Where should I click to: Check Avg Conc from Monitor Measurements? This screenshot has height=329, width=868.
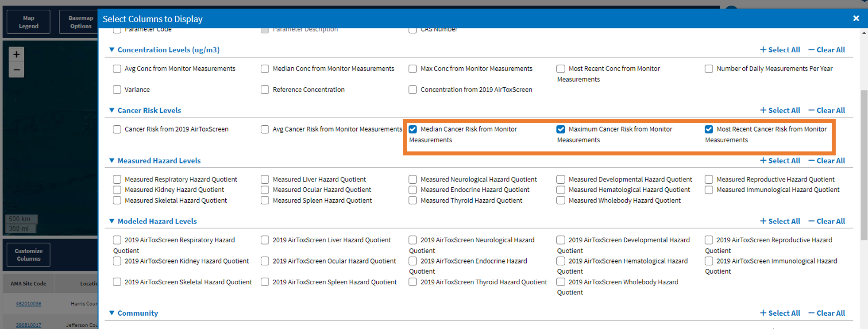coord(117,69)
